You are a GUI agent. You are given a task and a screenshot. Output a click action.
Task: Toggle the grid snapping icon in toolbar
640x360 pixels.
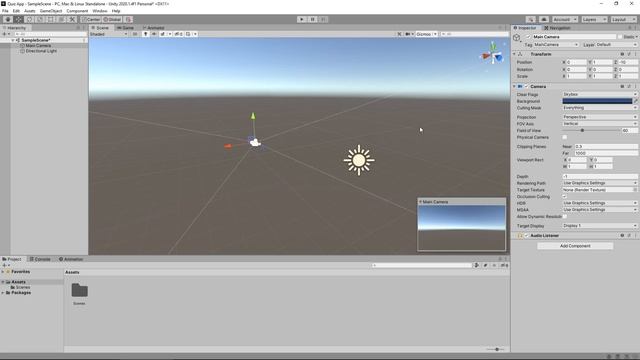(x=129, y=19)
